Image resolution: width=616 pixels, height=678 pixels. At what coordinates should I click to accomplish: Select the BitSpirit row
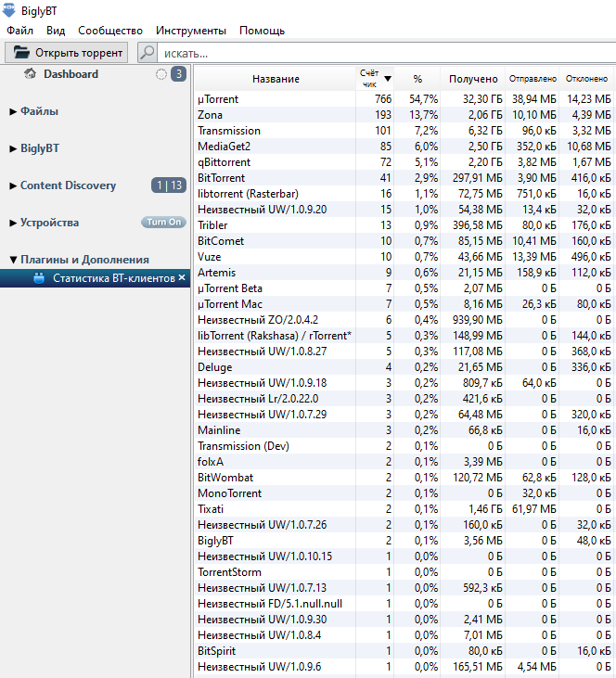click(x=404, y=651)
